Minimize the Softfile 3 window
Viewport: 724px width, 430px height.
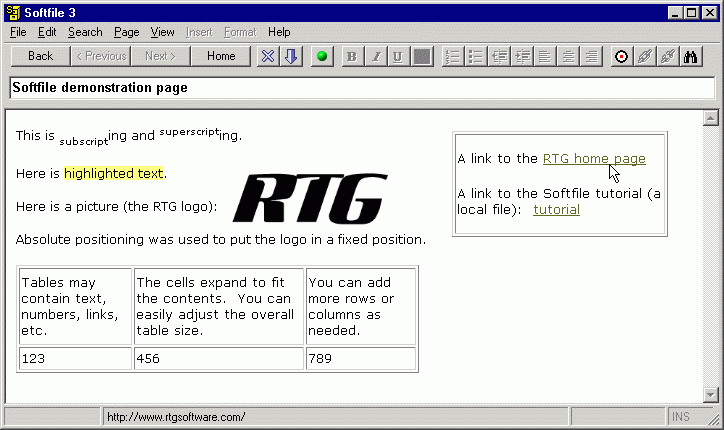675,12
